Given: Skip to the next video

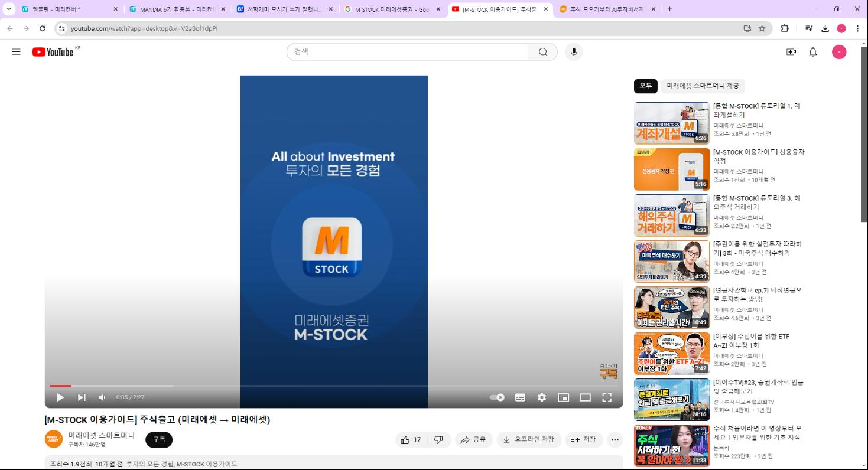Looking at the screenshot, I should coord(82,397).
